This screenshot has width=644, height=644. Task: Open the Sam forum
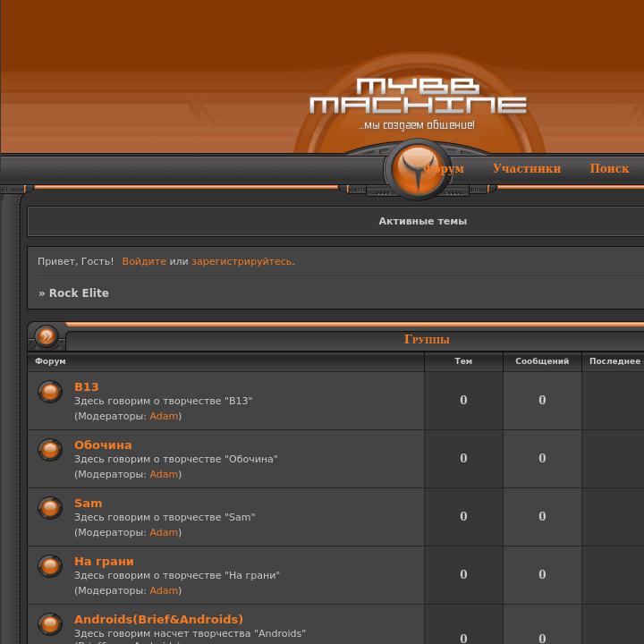(x=89, y=503)
